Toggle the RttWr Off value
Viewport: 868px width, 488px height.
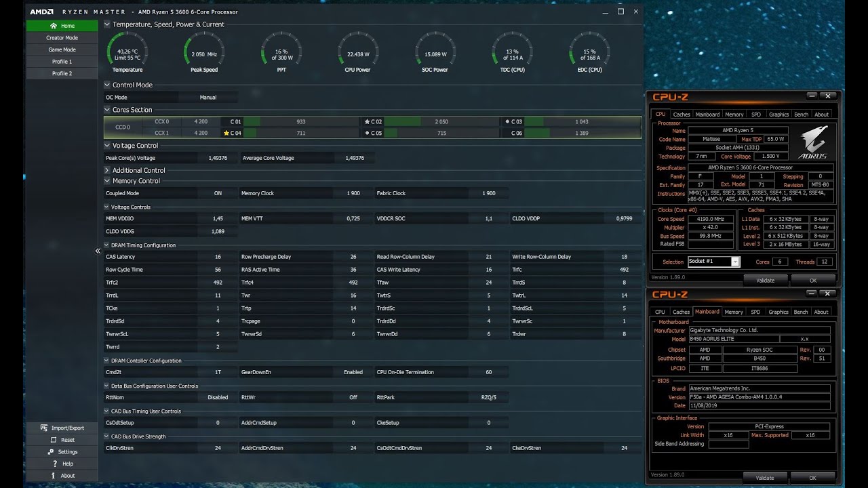(353, 397)
